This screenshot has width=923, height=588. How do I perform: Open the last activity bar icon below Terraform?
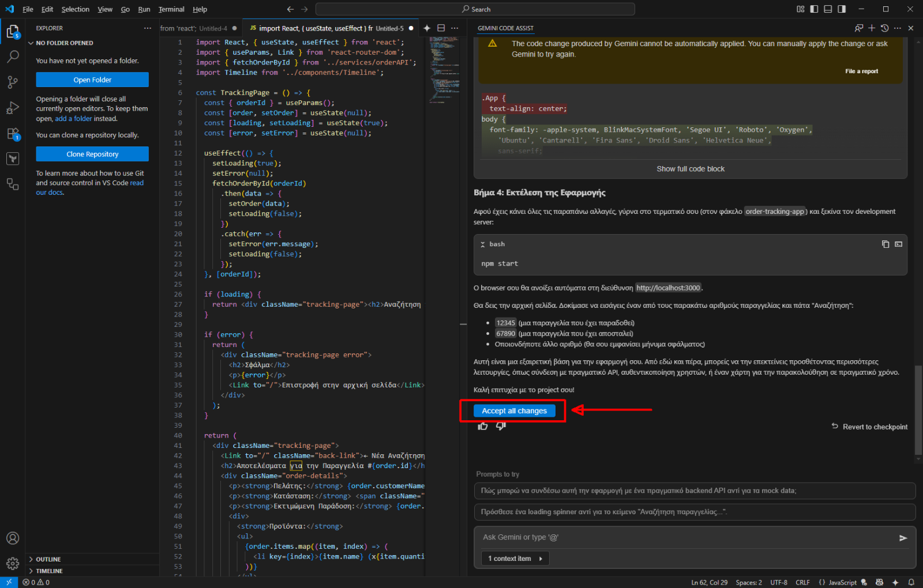(13, 184)
